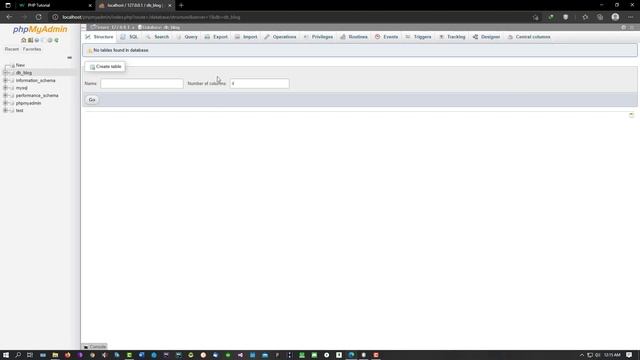Viewport: 640px width, 360px height.
Task: Open information_schema database
Action: (x=36, y=80)
